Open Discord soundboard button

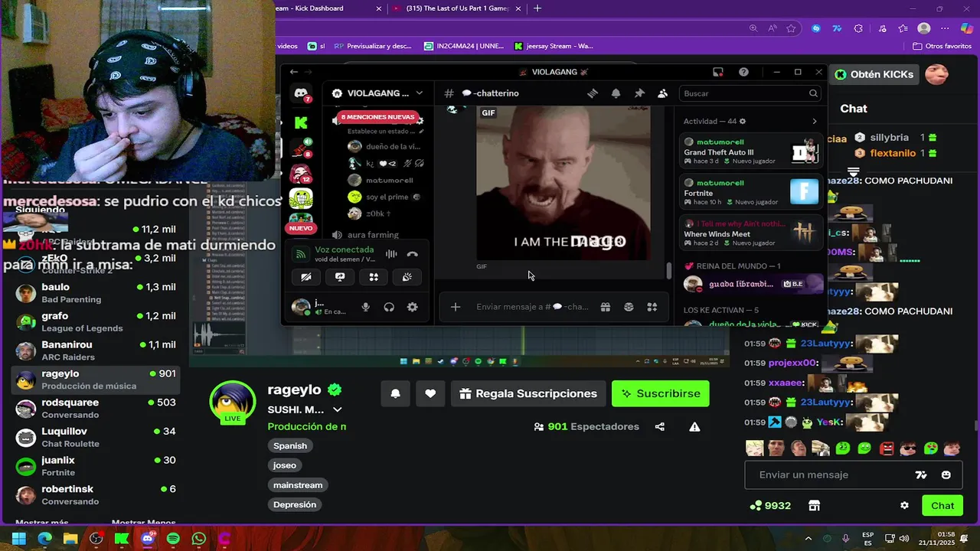click(x=407, y=277)
